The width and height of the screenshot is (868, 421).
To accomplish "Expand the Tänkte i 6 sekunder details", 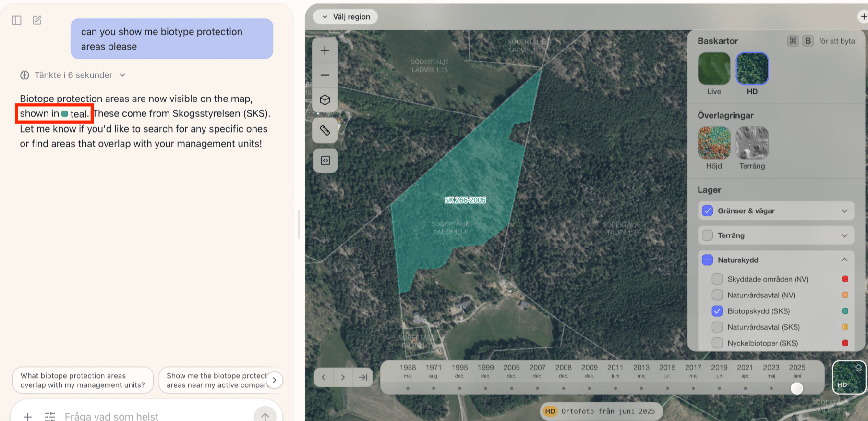I will (73, 75).
